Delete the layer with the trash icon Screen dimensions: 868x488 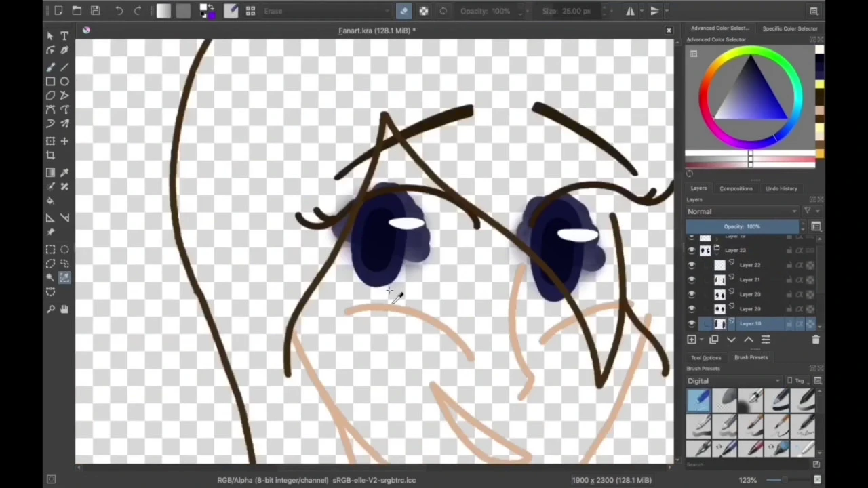pos(816,340)
